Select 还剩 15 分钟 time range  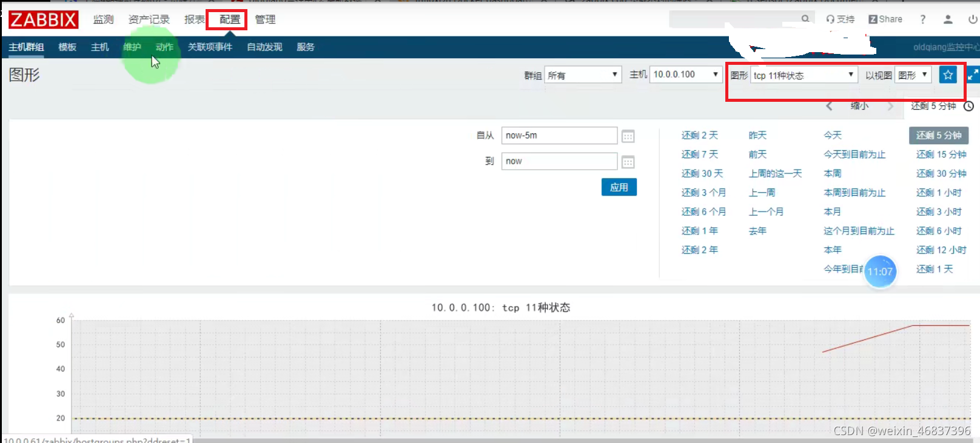(x=941, y=155)
